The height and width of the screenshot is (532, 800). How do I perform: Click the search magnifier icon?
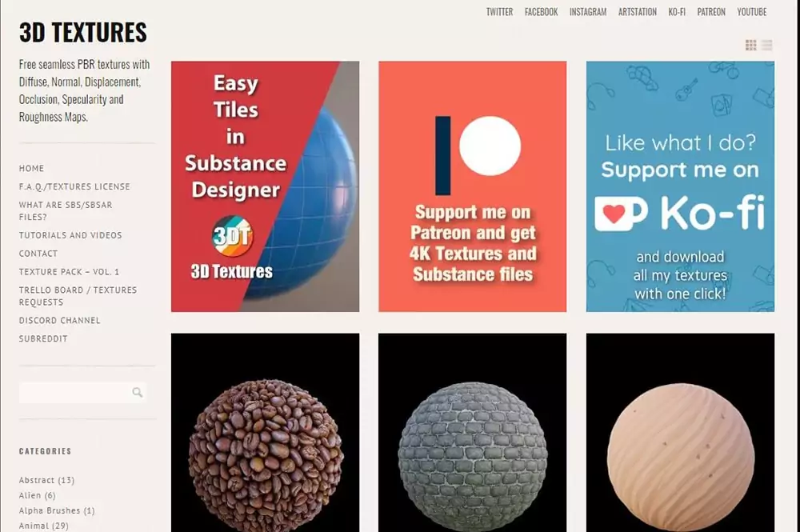pyautogui.click(x=138, y=392)
